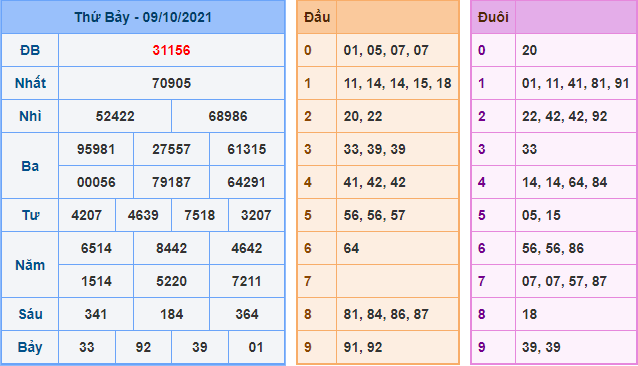Click the 'Năm' row label
This screenshot has height=366, width=638.
[30, 265]
